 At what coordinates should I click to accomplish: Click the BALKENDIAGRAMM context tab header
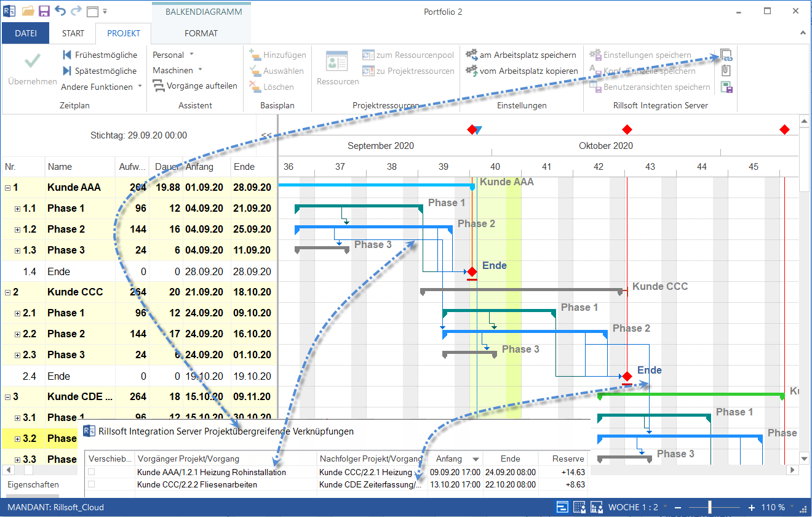[204, 12]
